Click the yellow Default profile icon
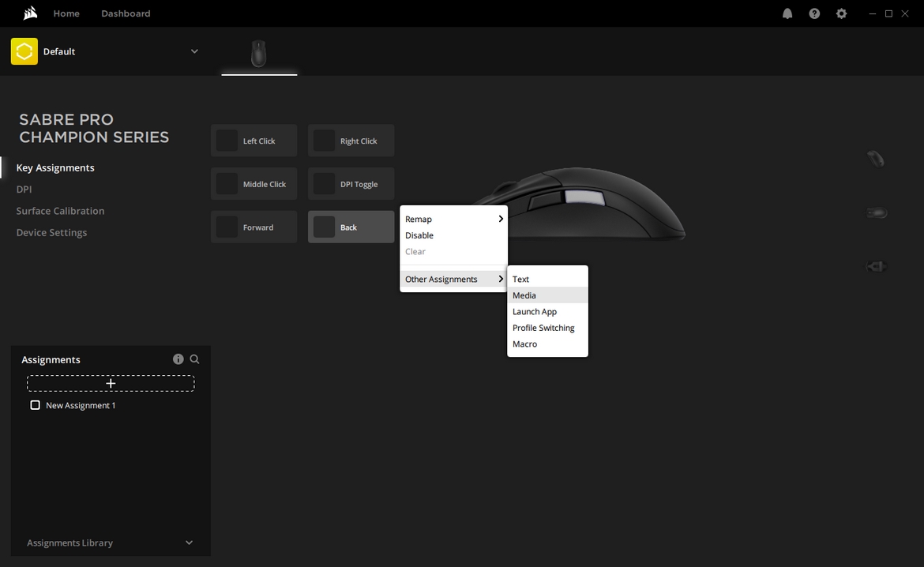This screenshot has height=567, width=924. coord(24,51)
